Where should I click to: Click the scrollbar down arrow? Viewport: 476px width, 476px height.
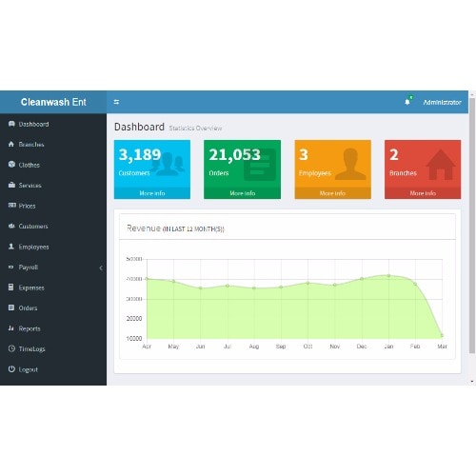[x=472, y=382]
